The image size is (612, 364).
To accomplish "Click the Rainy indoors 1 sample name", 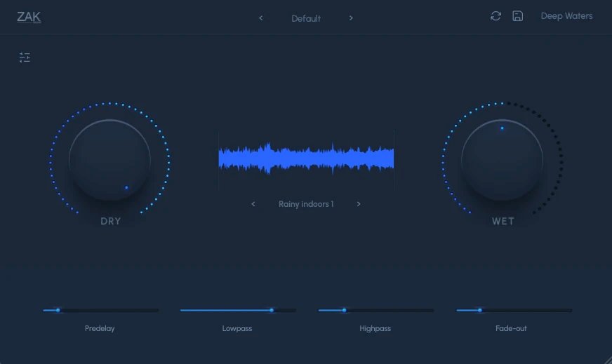I will 306,204.
